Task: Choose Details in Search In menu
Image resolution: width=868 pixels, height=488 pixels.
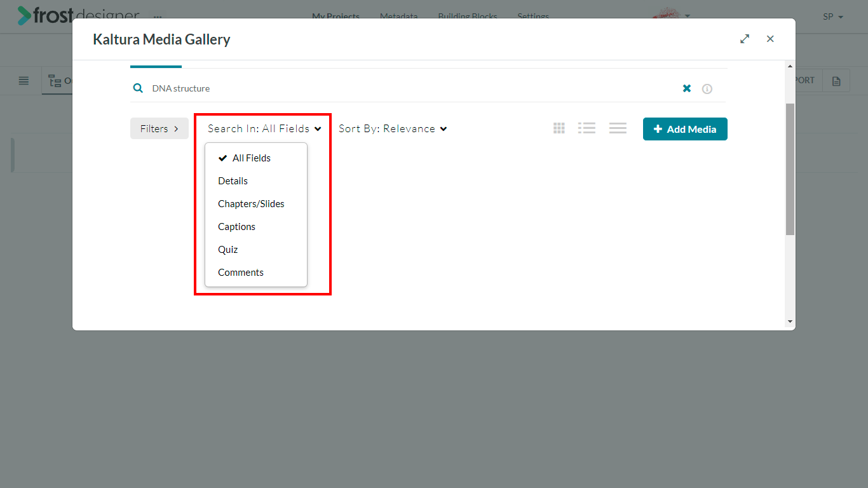Action: tap(256, 181)
